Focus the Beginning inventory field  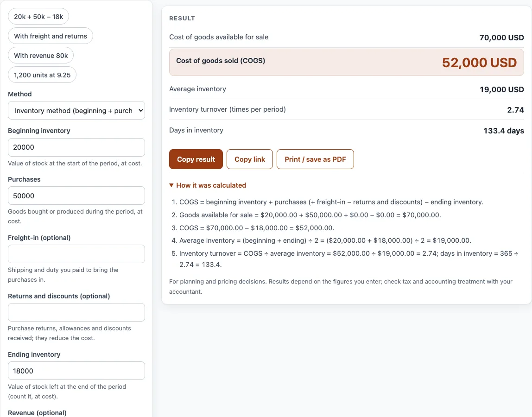76,147
